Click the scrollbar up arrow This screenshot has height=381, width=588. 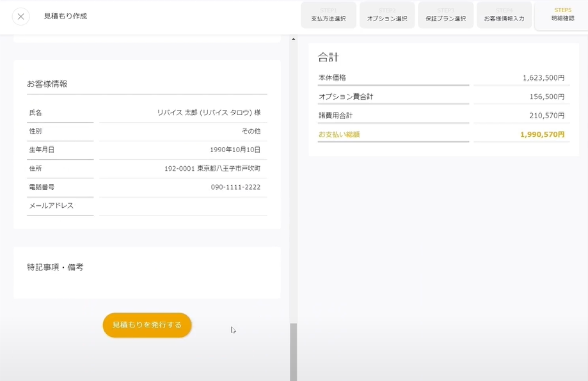coord(294,39)
